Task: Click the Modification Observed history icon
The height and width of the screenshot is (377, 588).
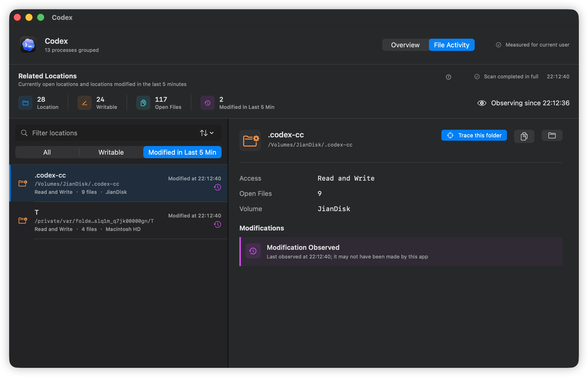Action: click(253, 251)
